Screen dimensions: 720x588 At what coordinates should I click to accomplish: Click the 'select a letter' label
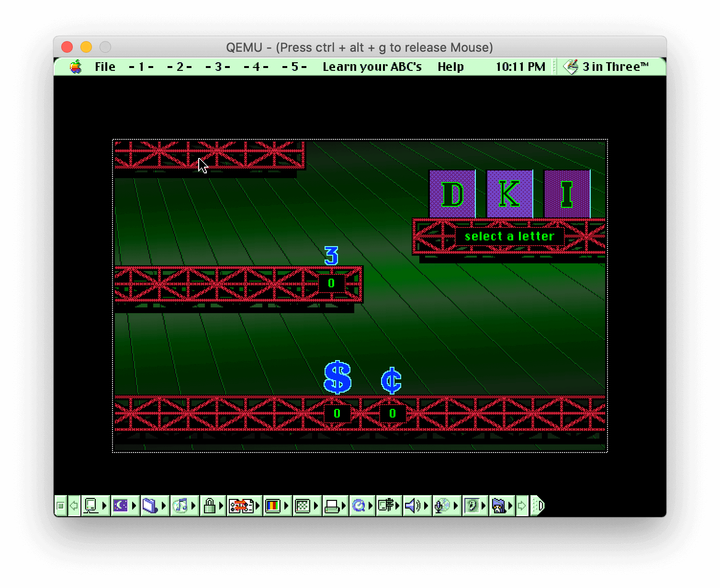click(x=509, y=236)
